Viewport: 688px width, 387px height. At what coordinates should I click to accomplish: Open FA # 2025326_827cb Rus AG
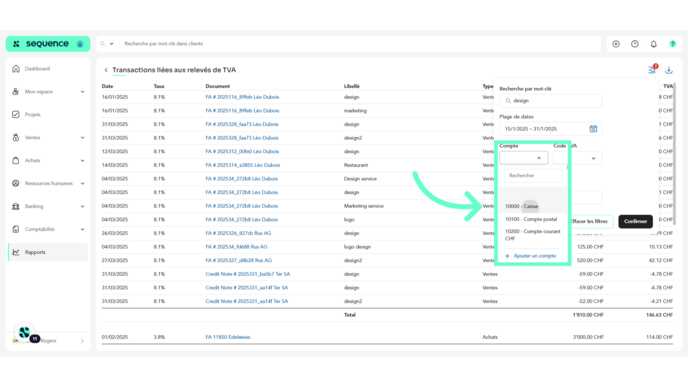238,233
